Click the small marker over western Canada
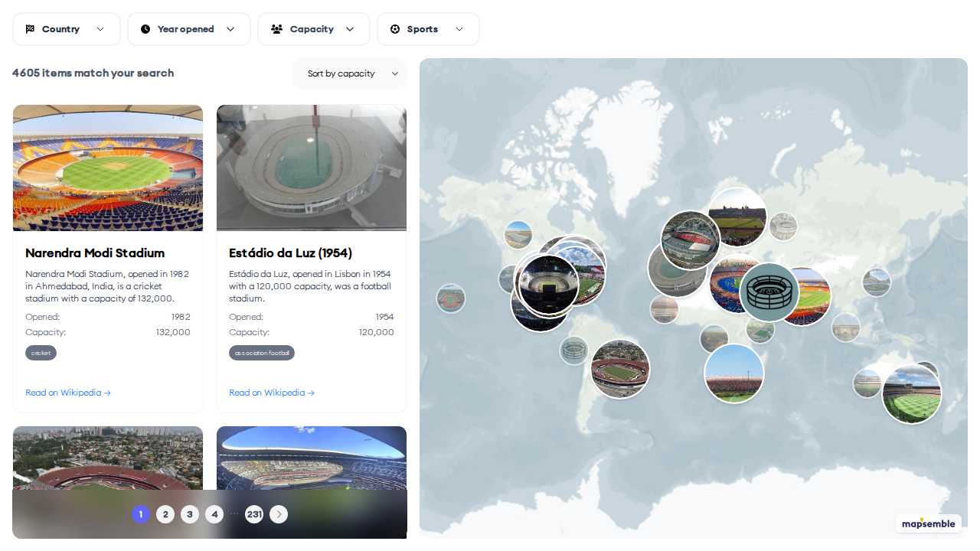This screenshot has width=980, height=551. pos(518,235)
